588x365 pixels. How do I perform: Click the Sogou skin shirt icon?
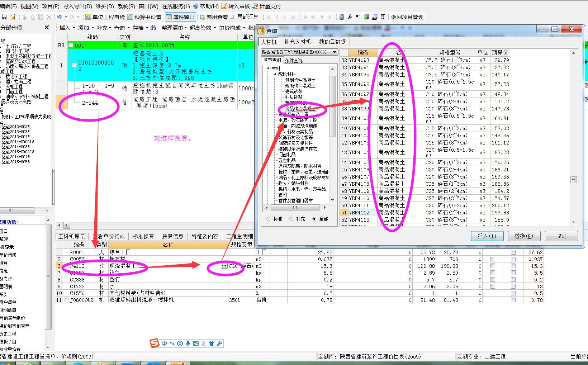[212, 343]
